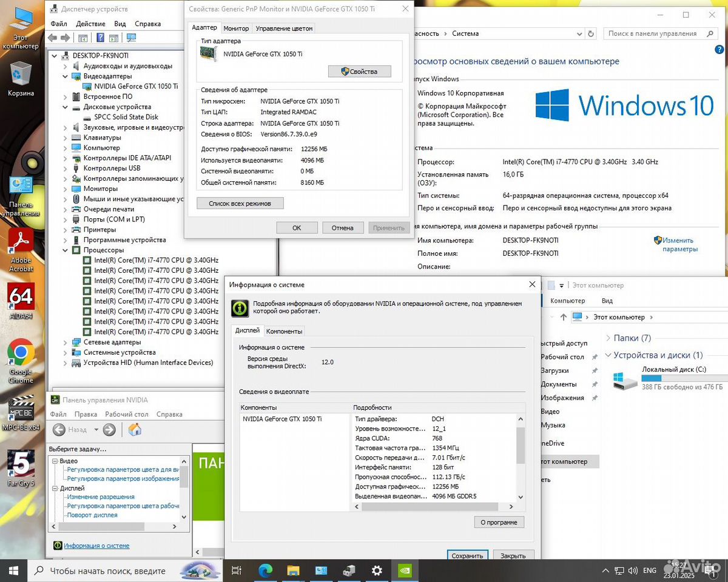The height and width of the screenshot is (582, 728).
Task: Open the Вид menu in Device Manager
Action: pyautogui.click(x=120, y=24)
